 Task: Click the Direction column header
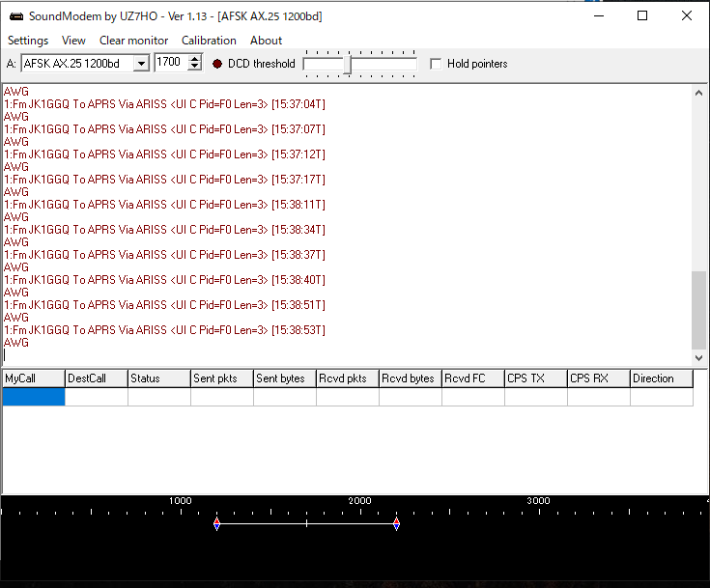(661, 378)
